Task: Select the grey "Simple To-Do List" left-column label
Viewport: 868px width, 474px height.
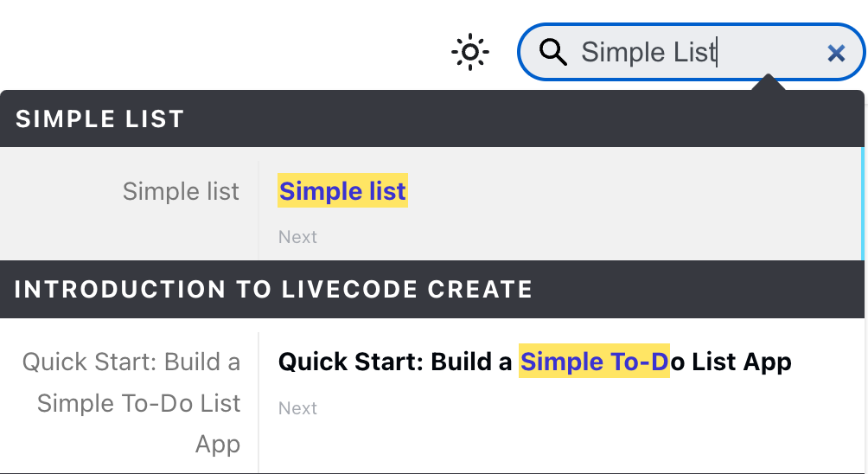Action: (x=139, y=403)
